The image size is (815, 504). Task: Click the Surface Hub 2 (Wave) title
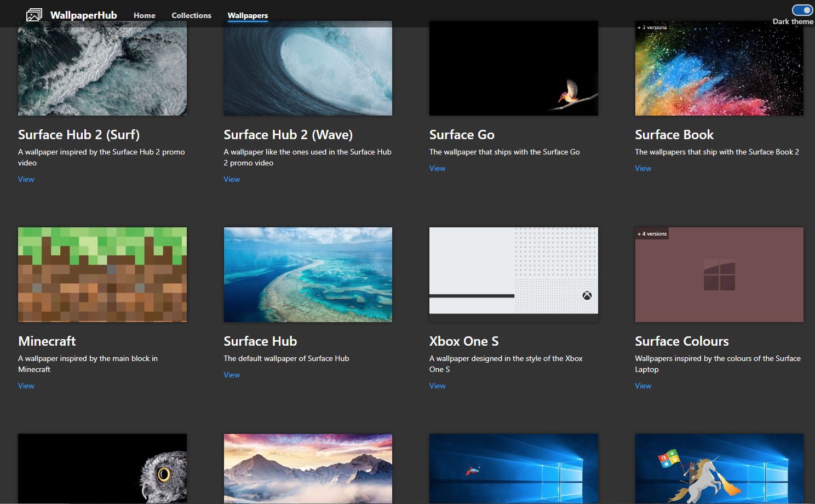click(x=288, y=135)
